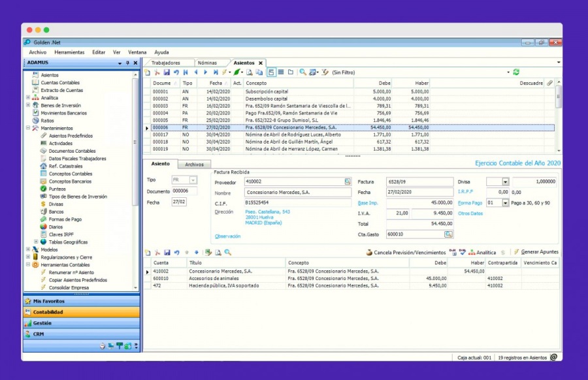Screen dimensions: 588x380
Task: Click the green refresh icon at toolbar right
Action: 516,72
